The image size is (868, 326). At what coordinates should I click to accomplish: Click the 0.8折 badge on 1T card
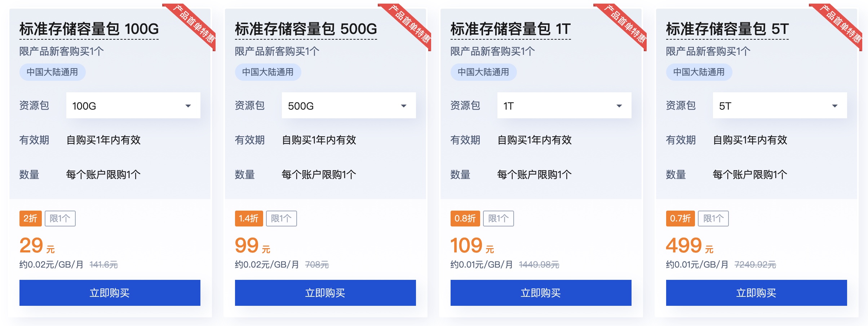pos(465,219)
